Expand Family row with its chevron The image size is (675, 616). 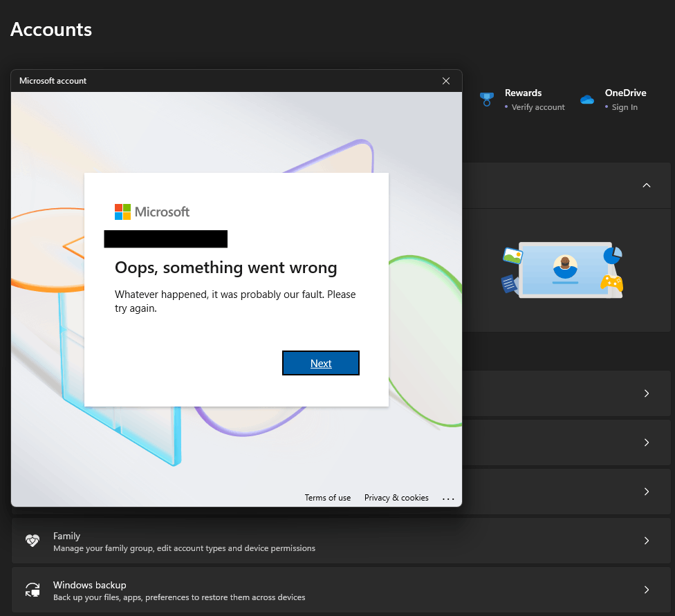pos(647,541)
